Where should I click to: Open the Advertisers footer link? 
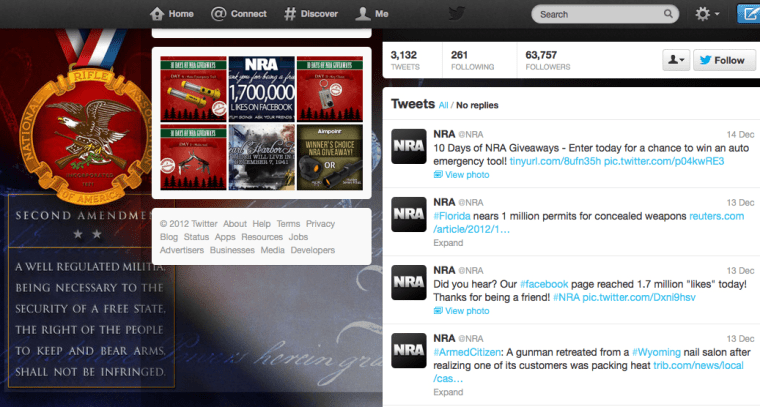(182, 250)
